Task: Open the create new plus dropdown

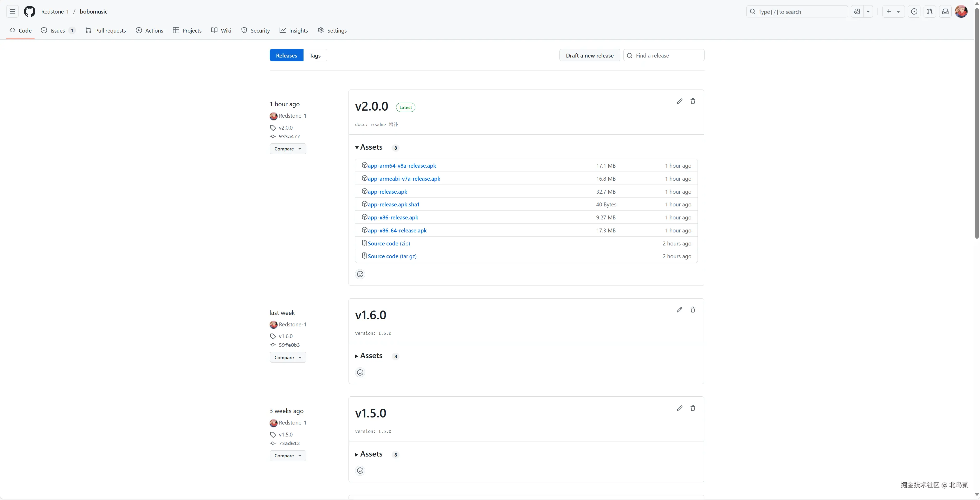Action: click(893, 11)
